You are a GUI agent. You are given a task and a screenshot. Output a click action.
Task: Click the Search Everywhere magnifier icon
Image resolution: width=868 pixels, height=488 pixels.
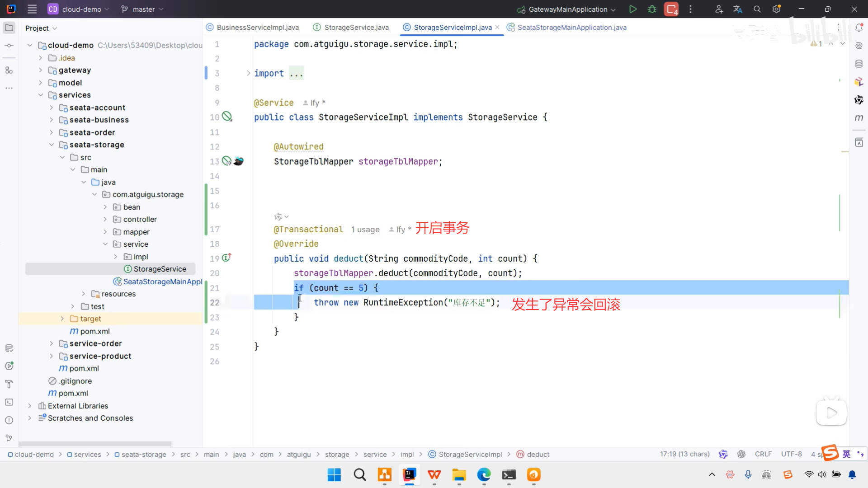[x=757, y=9]
